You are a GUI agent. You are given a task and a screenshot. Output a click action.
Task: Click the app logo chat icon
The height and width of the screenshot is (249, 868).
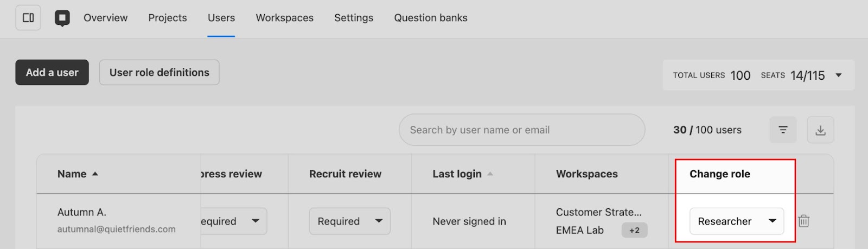tap(62, 18)
